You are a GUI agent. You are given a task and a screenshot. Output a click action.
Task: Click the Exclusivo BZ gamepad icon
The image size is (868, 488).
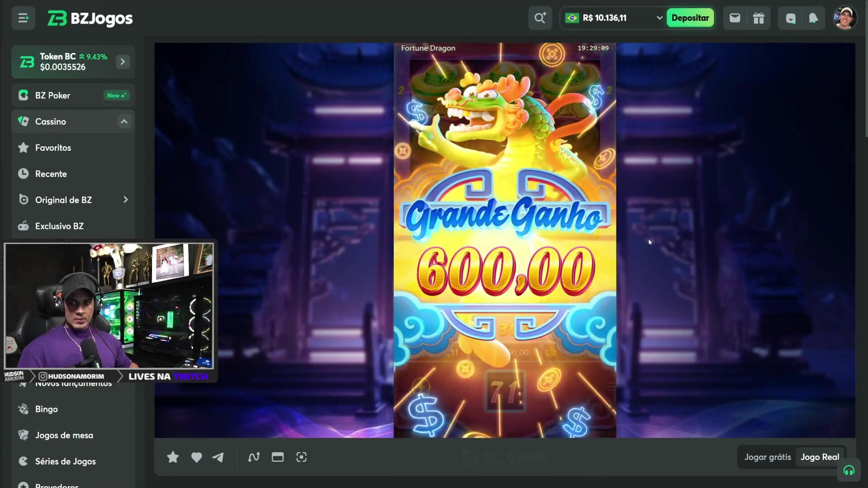pyautogui.click(x=24, y=225)
